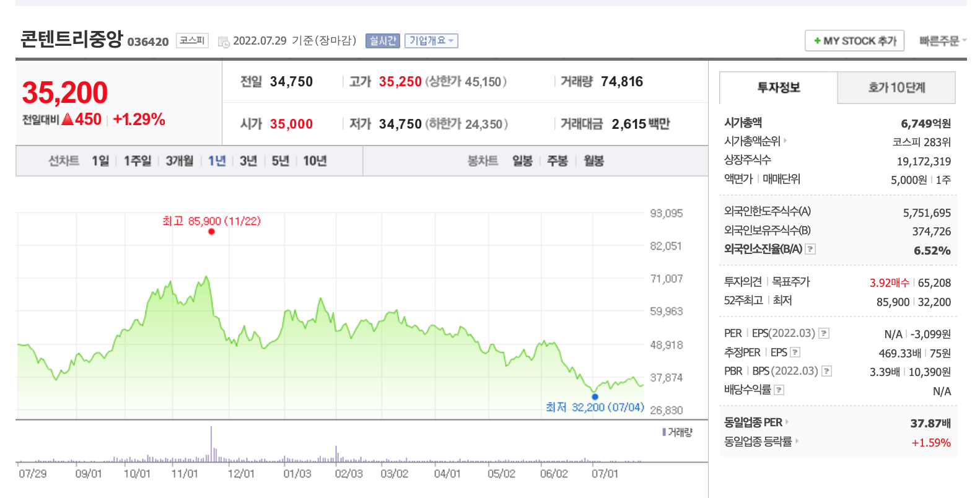Click the 거래량 legend marker
Viewport: 980px width, 498px height.
(x=664, y=432)
